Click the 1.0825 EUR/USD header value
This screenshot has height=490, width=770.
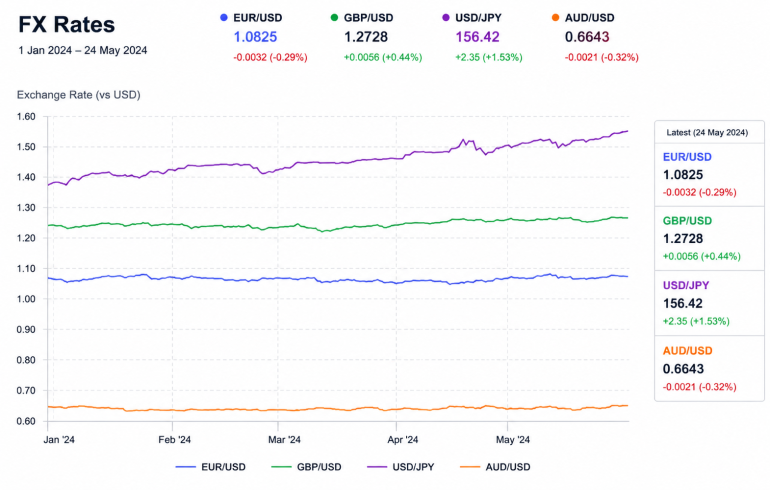click(255, 37)
